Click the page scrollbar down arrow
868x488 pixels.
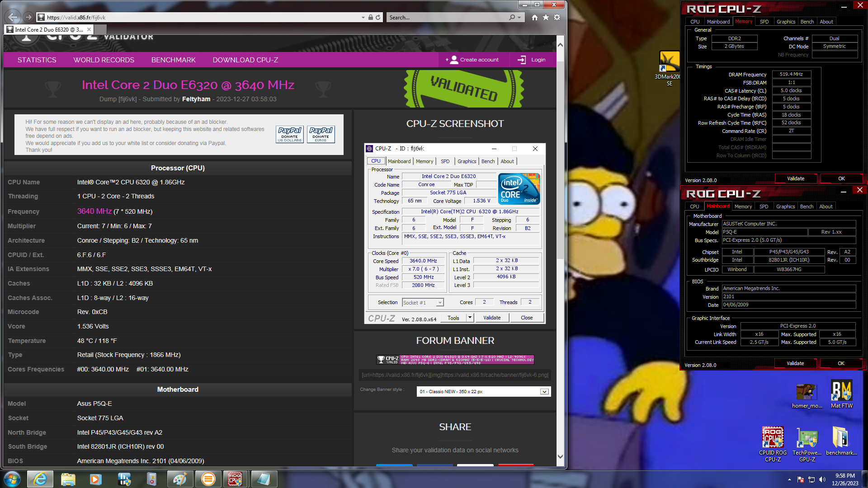560,457
